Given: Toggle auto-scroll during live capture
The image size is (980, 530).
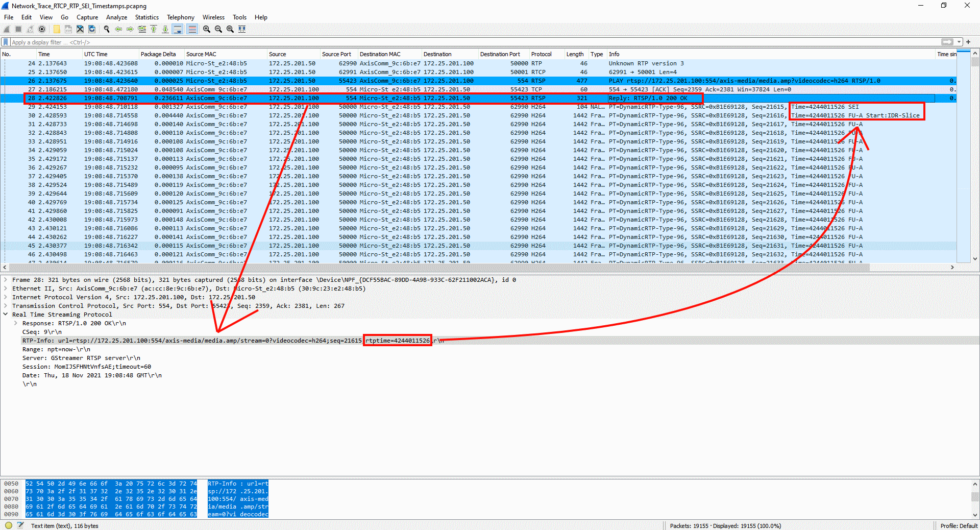Looking at the screenshot, I should tap(177, 29).
